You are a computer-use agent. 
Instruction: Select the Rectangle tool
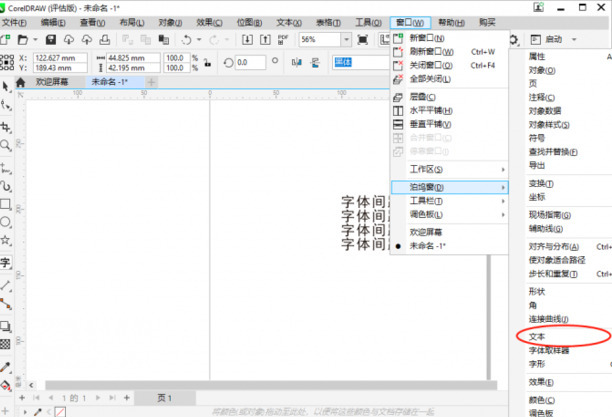[6, 205]
